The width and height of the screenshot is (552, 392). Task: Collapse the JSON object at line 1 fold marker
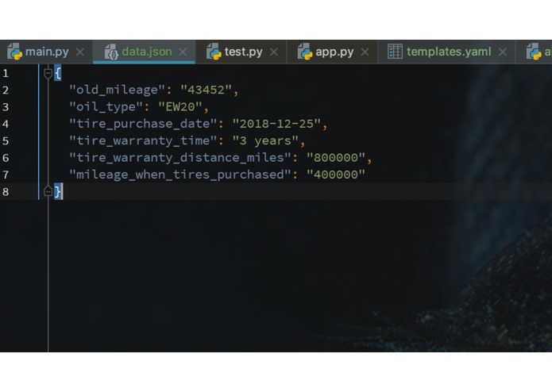point(48,74)
